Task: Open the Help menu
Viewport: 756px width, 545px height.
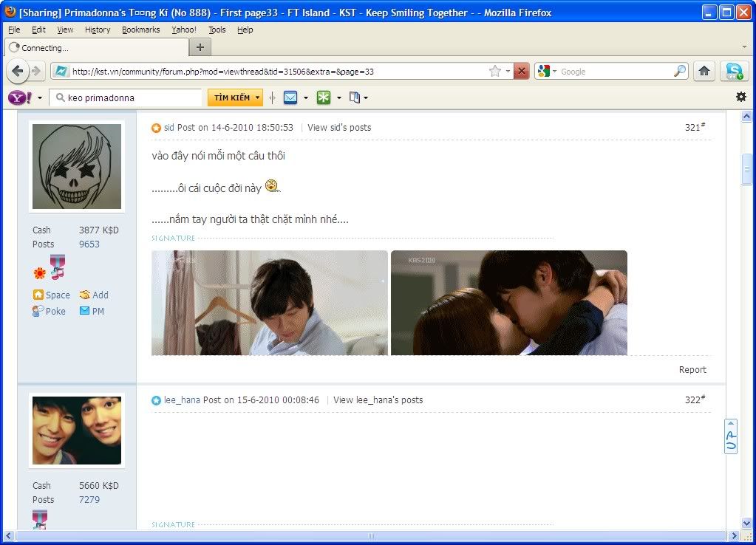Action: coord(245,30)
